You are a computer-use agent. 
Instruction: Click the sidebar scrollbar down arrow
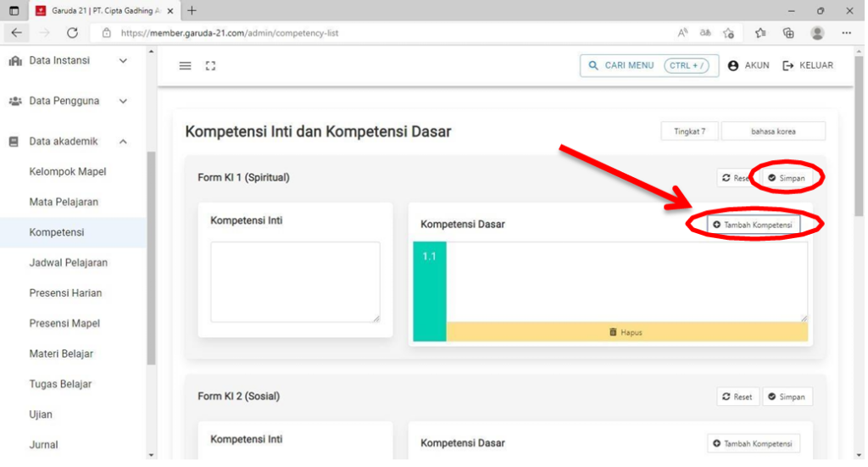tap(151, 455)
